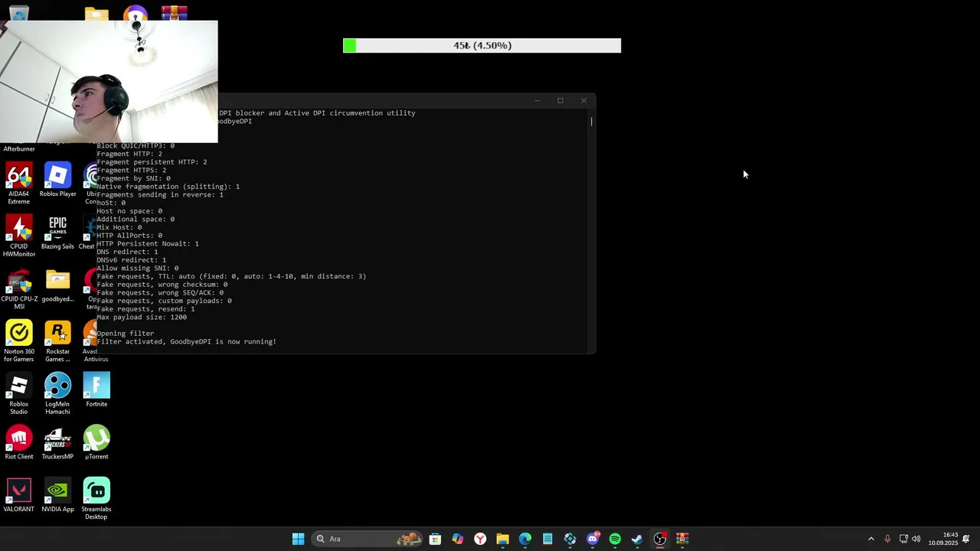This screenshot has height=551, width=980.
Task: Click 'Allow missing SNI: 0' line
Action: (138, 268)
